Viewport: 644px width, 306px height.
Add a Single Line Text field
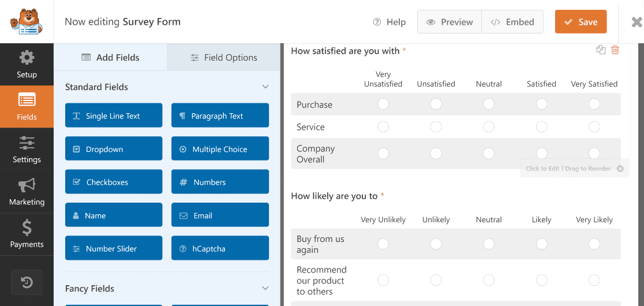(114, 115)
